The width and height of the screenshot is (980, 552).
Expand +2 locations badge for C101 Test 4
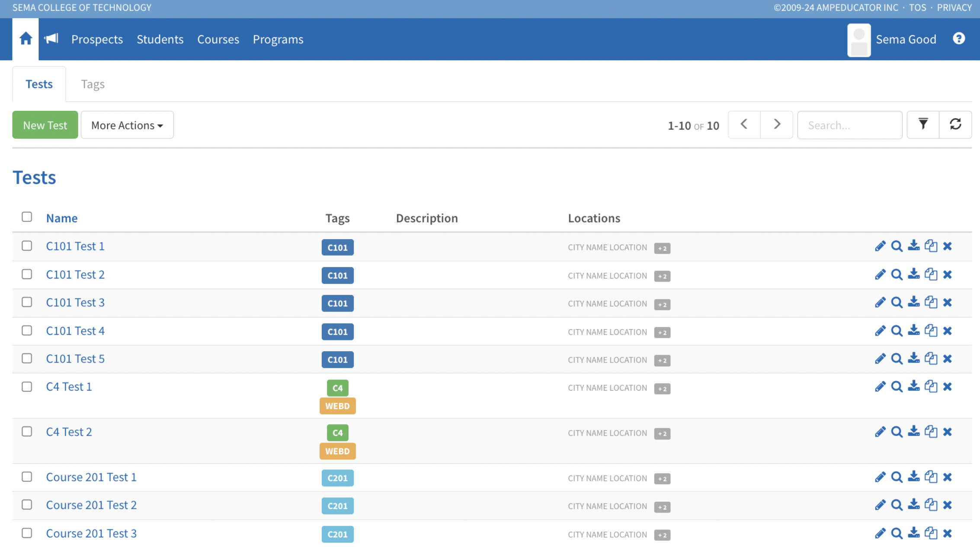[662, 332]
